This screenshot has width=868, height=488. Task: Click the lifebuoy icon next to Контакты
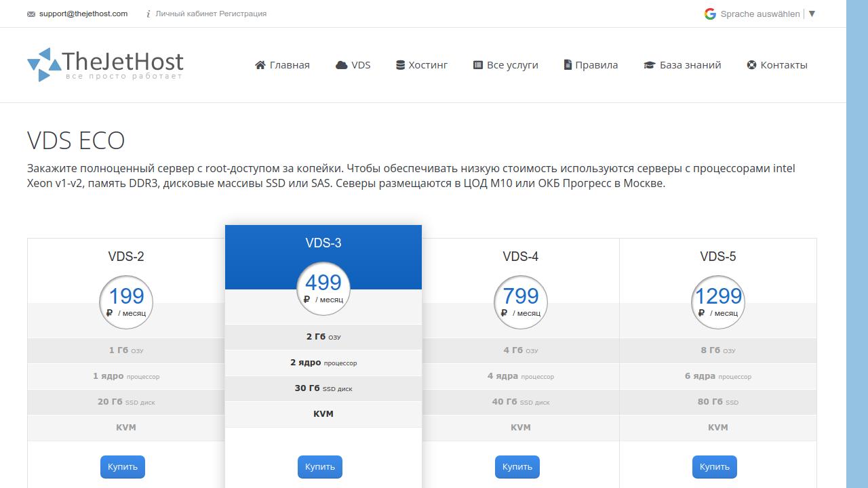pos(752,65)
